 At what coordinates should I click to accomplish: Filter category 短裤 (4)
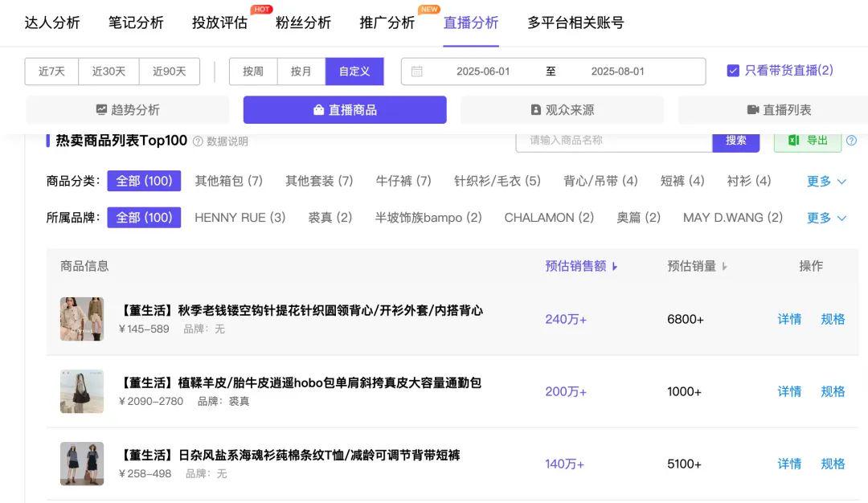click(682, 181)
